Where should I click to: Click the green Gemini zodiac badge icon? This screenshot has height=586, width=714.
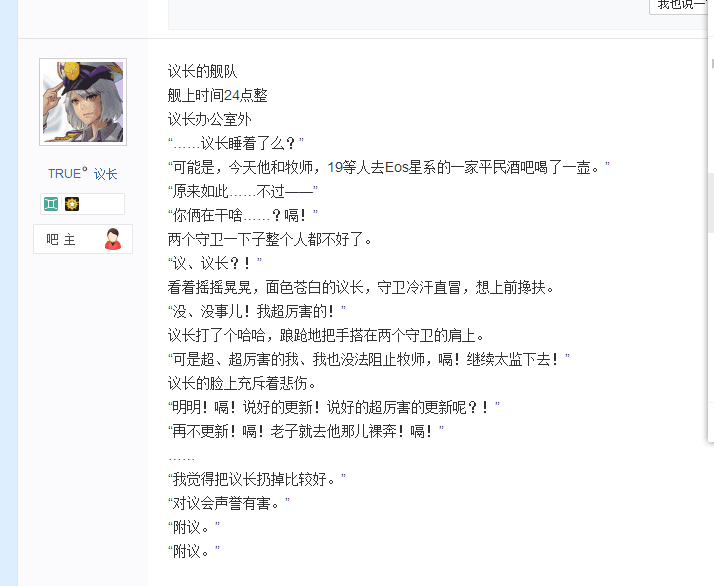pyautogui.click(x=51, y=204)
